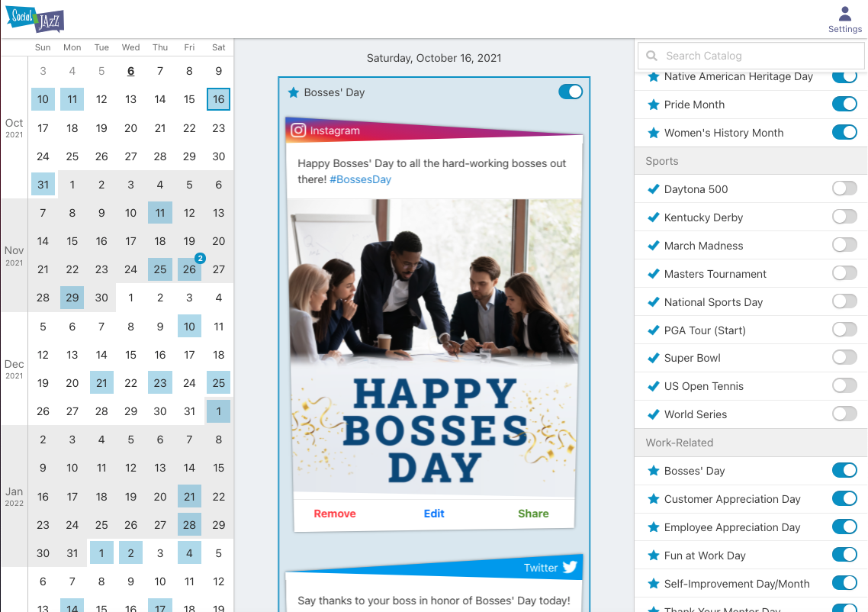
Task: Open the Happy Bosses Day post image
Action: click(434, 346)
